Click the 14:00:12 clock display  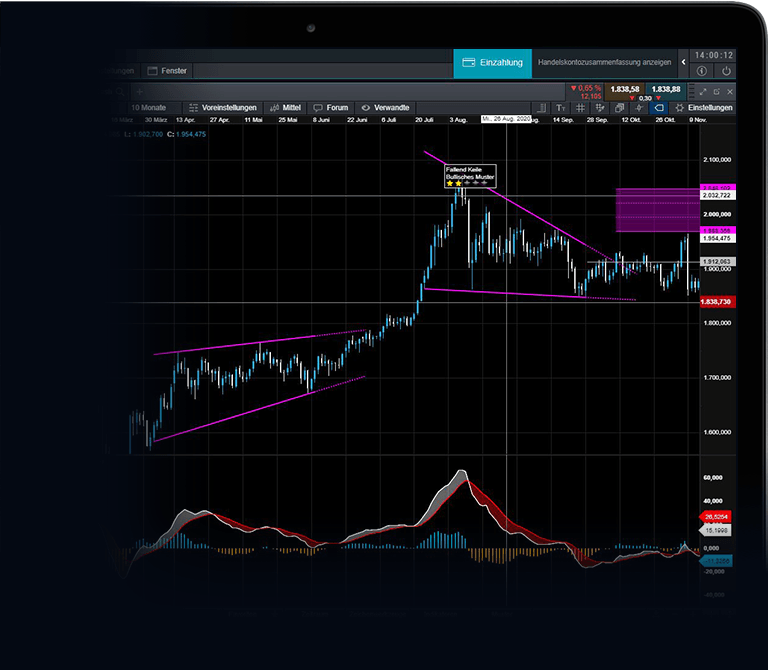coord(714,55)
